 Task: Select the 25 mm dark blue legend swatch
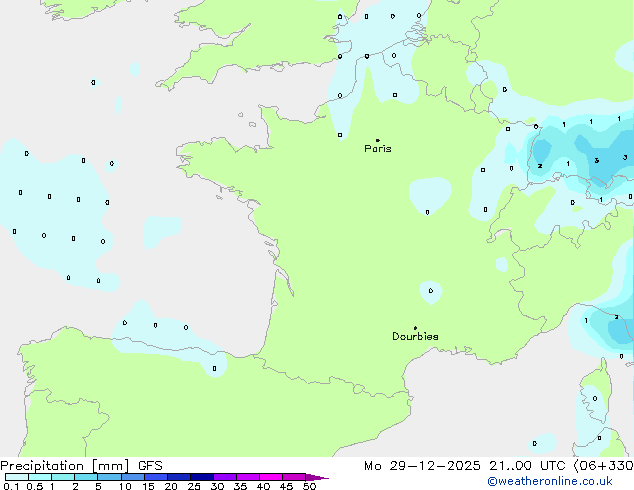(202, 477)
